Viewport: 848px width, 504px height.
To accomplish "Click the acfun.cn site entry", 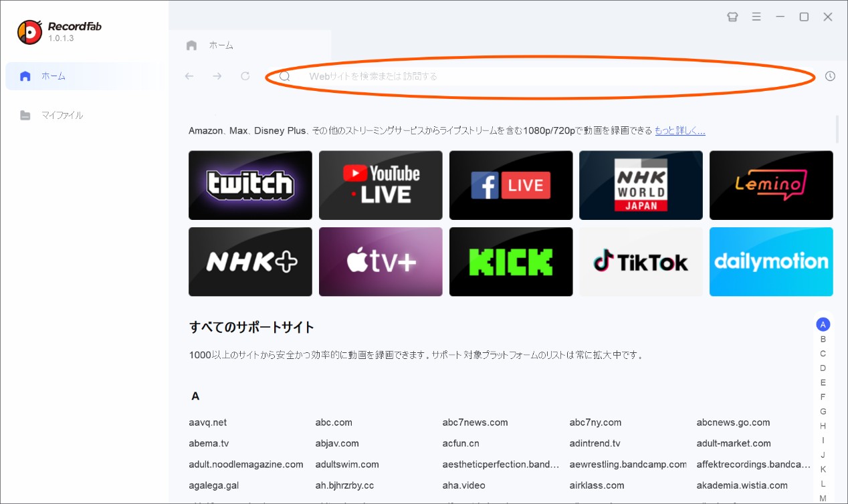I will click(461, 443).
